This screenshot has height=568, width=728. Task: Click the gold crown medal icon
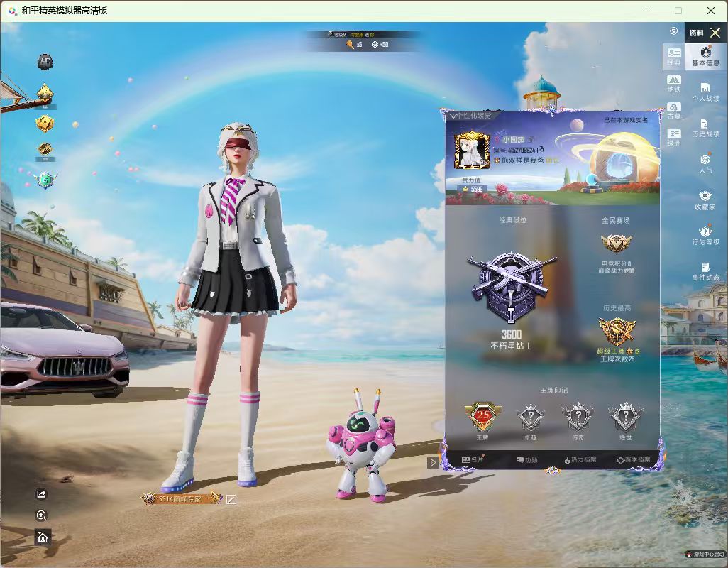tap(45, 94)
